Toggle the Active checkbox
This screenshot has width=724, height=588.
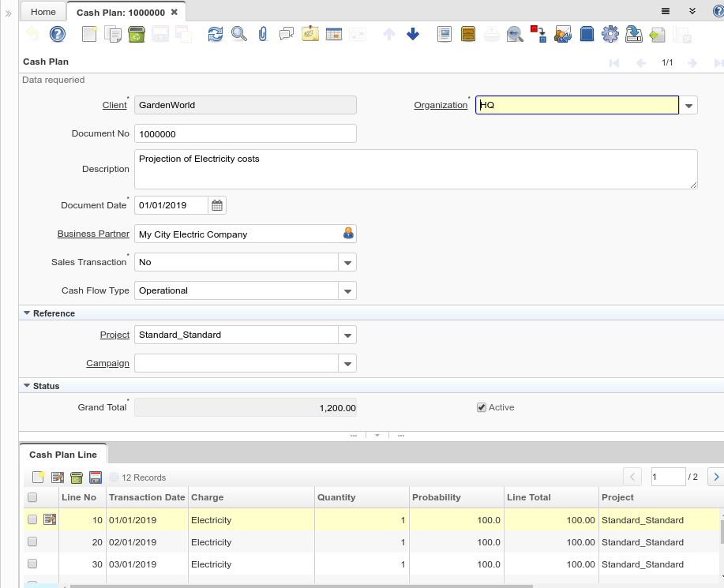pos(482,407)
